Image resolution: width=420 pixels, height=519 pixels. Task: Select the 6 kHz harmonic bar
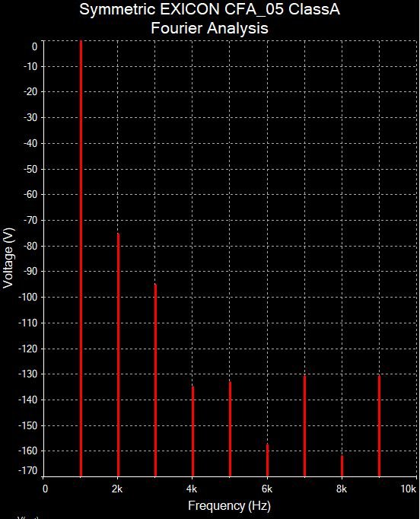pos(267,460)
